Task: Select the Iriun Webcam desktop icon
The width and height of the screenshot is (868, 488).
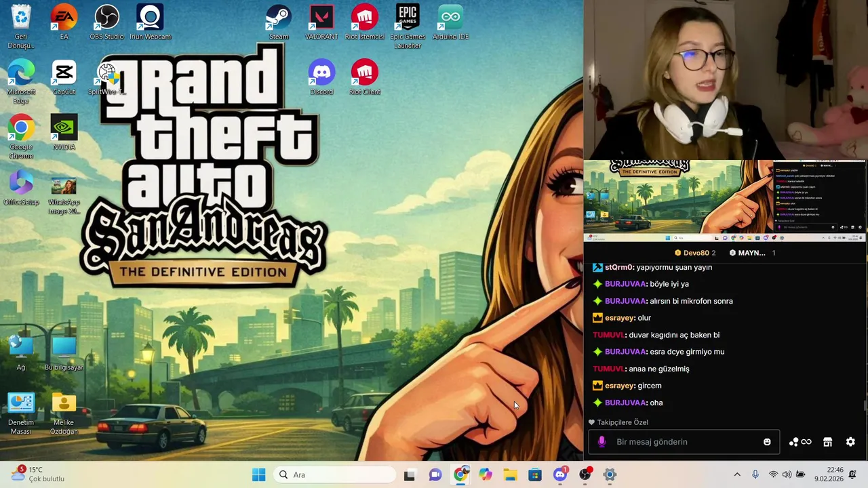Action: coord(150,22)
